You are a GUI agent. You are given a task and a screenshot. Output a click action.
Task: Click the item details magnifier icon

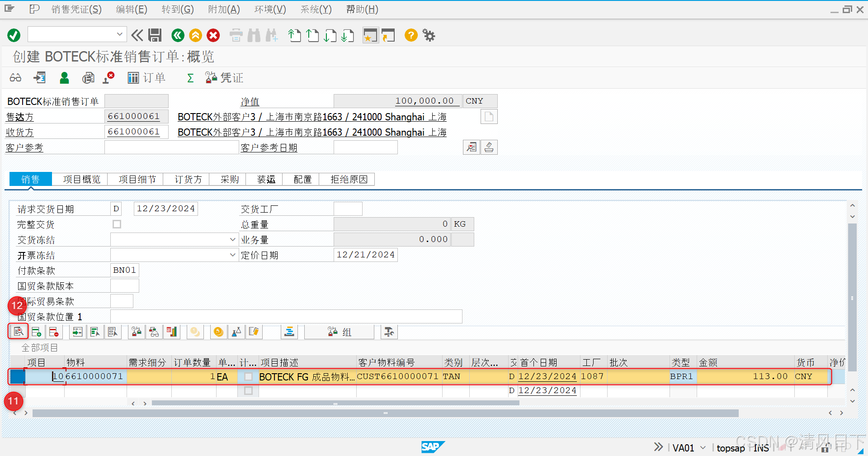click(18, 332)
